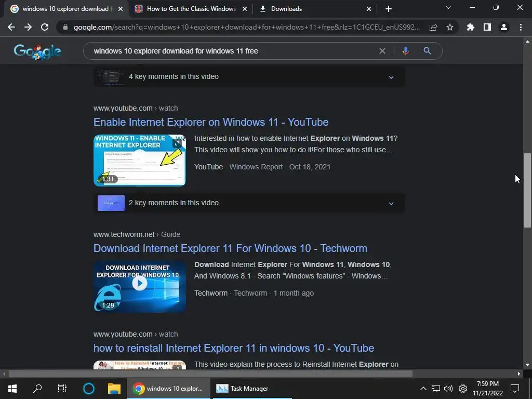532x399 pixels.
Task: Expand 4 key moments in this video
Action: pyautogui.click(x=249, y=77)
